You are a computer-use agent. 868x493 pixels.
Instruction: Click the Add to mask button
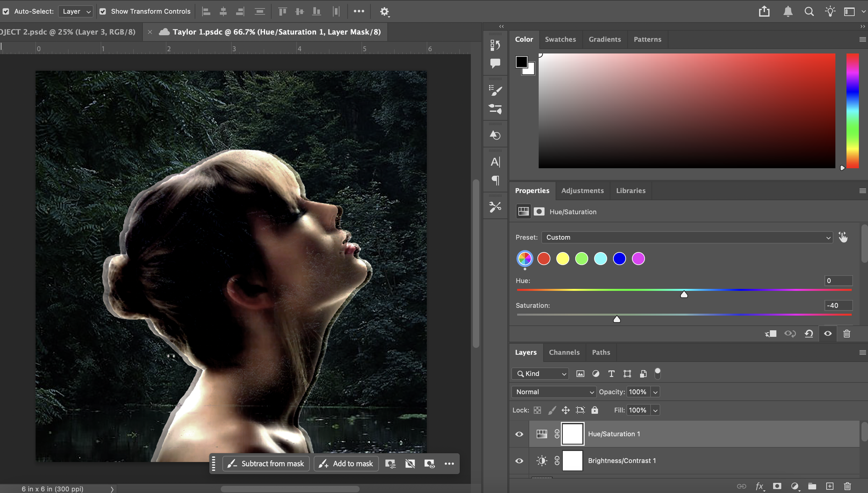point(346,463)
